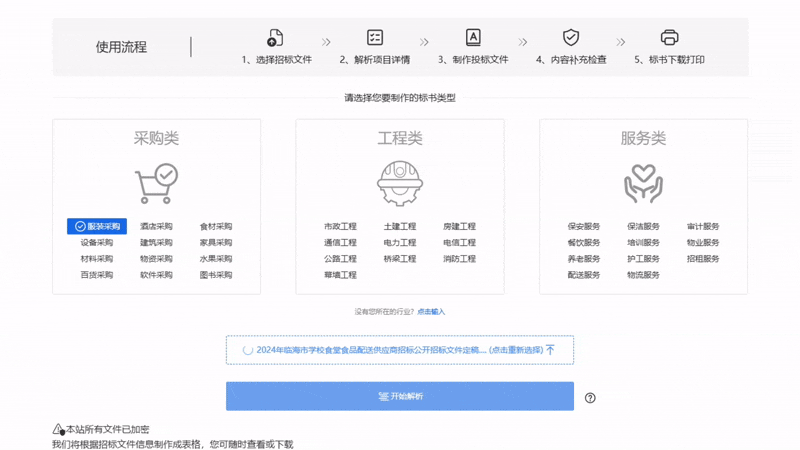The image size is (800, 450).
Task: Open step 3、制作投标文件
Action: (473, 60)
